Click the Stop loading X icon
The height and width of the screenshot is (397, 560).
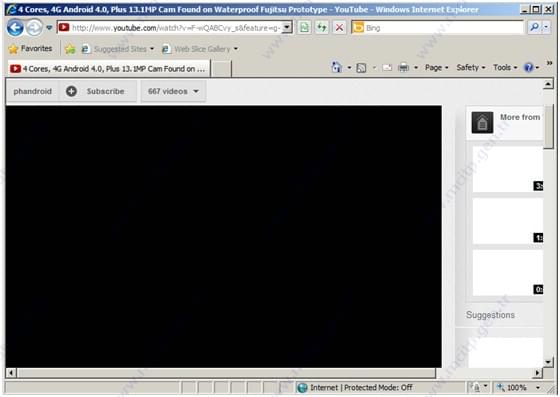(339, 27)
